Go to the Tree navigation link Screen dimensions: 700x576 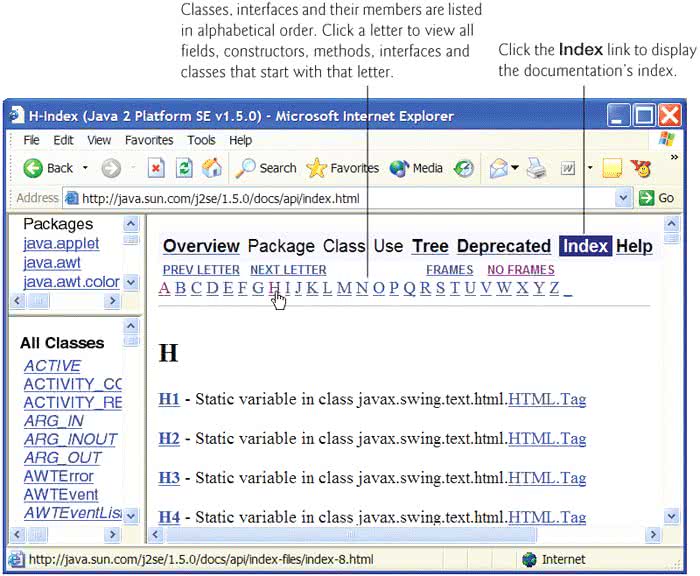click(430, 246)
